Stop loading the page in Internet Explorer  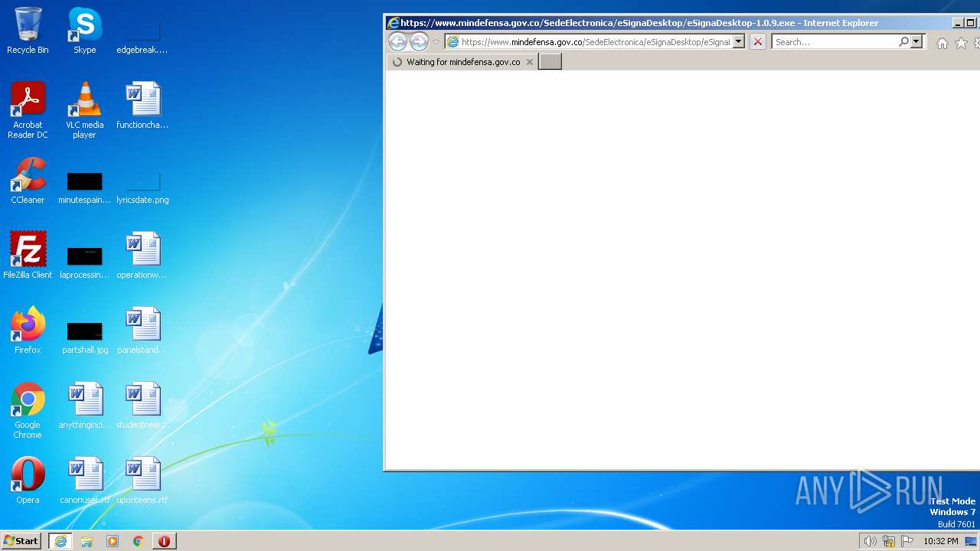(x=757, y=42)
